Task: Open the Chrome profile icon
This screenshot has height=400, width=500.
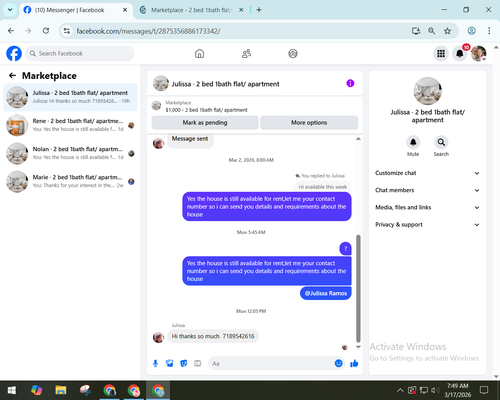Action: click(471, 31)
